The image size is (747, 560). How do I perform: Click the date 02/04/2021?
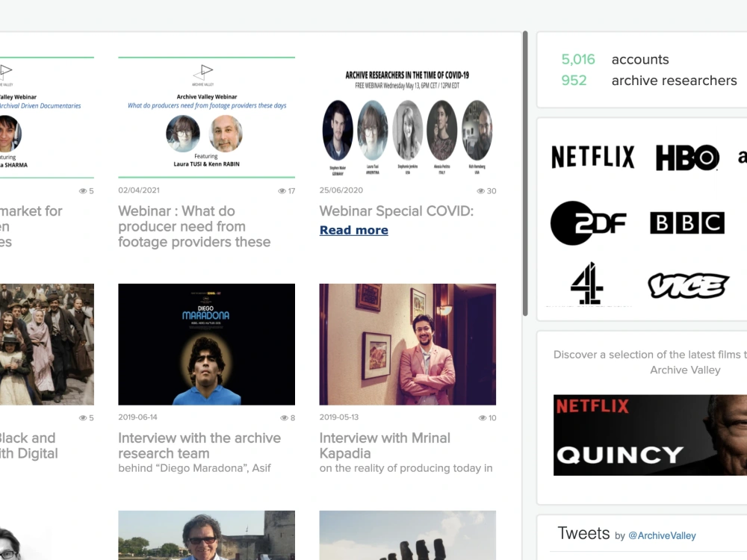click(x=139, y=190)
